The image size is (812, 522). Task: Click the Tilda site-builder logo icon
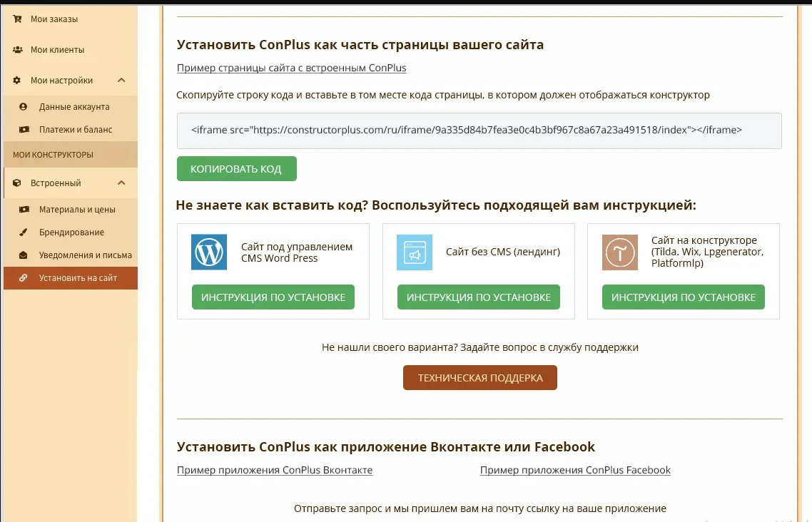click(x=620, y=252)
